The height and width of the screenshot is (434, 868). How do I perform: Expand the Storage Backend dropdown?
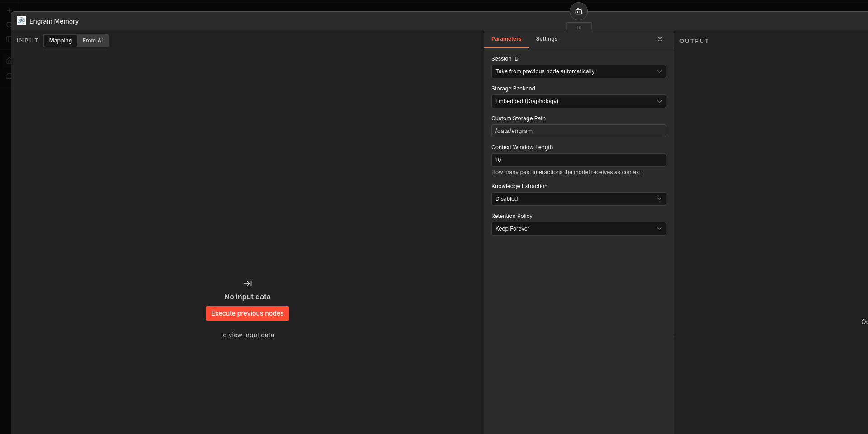[579, 101]
